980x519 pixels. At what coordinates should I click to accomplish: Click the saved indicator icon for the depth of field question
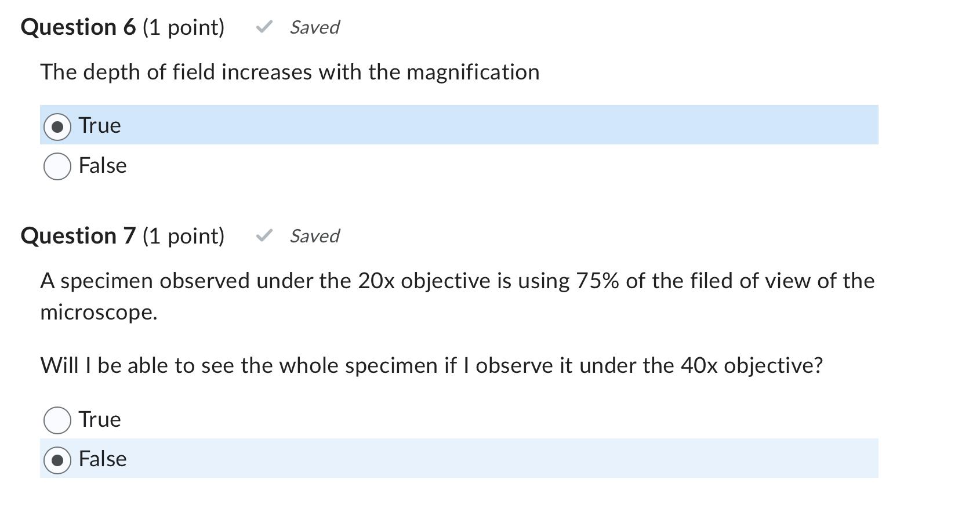click(266, 27)
